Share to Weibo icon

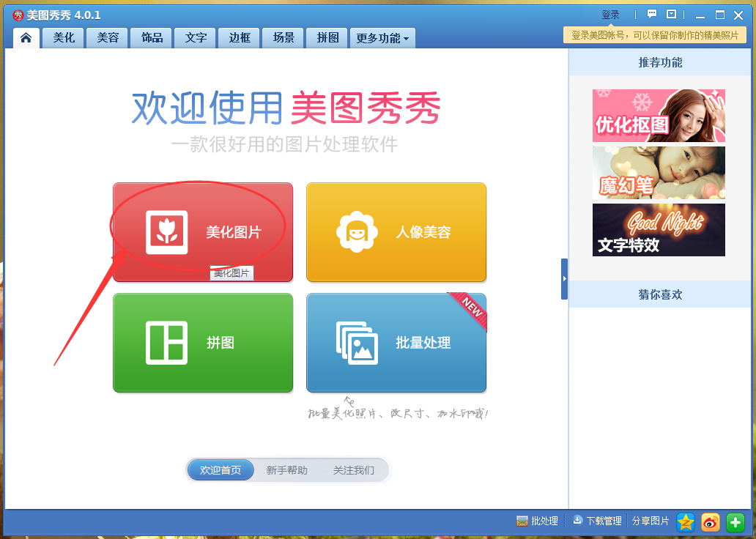coord(710,522)
